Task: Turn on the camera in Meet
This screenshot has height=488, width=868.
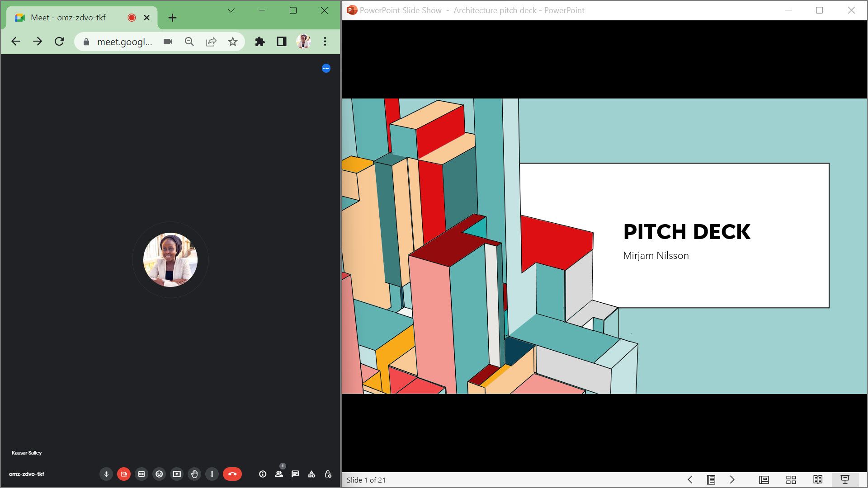Action: (x=124, y=474)
